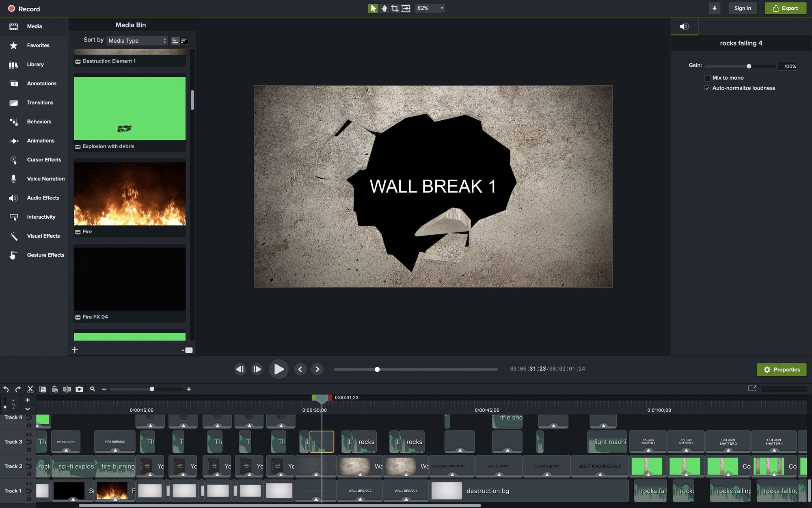
Task: Activate the pan hand tool
Action: tap(384, 8)
